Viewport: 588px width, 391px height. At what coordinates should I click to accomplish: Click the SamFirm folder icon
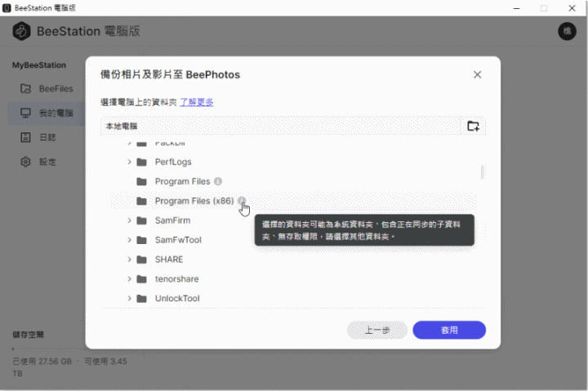tap(141, 220)
